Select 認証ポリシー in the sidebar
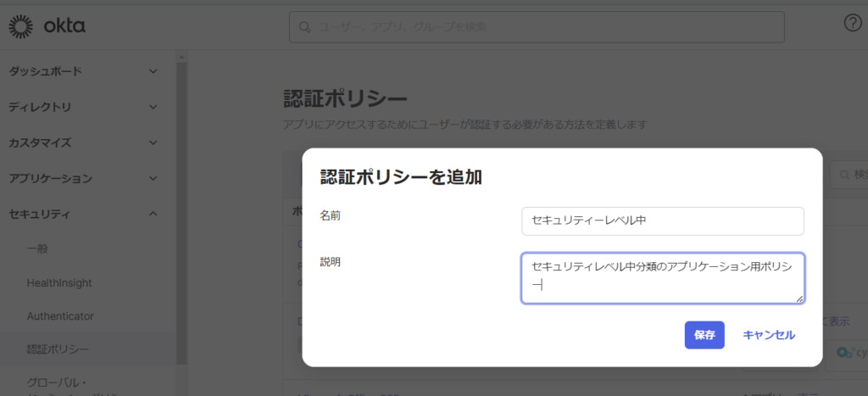The height and width of the screenshot is (396, 868). point(58,349)
